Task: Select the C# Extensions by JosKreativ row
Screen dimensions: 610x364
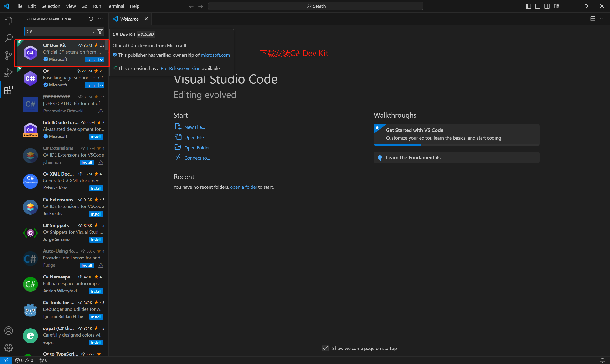Action: (x=63, y=207)
